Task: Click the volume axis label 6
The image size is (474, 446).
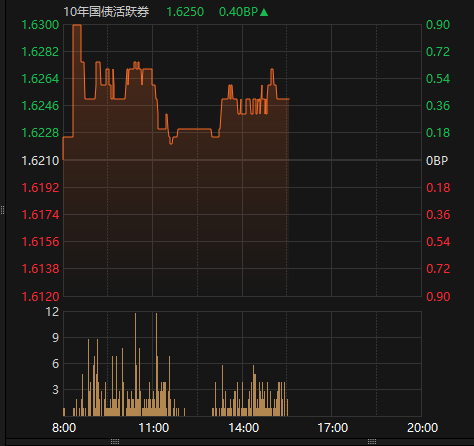Action: click(55, 364)
